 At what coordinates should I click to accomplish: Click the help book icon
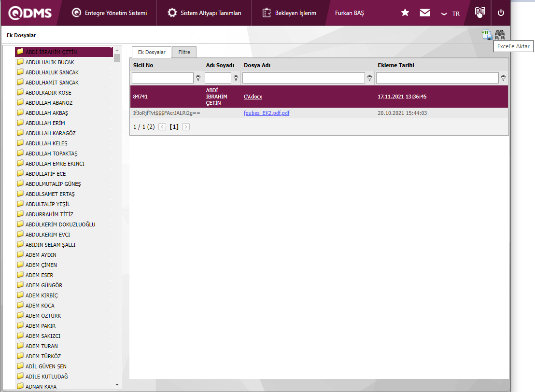pos(479,12)
